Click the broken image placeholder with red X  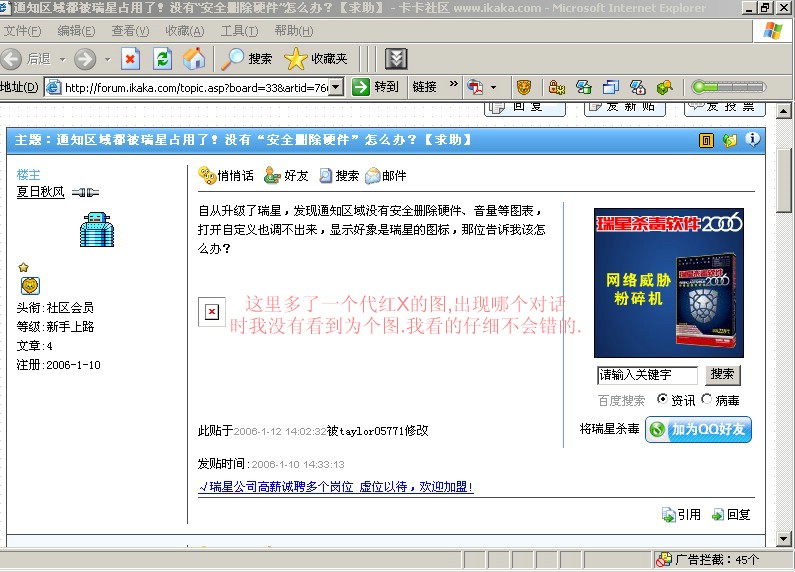[211, 311]
